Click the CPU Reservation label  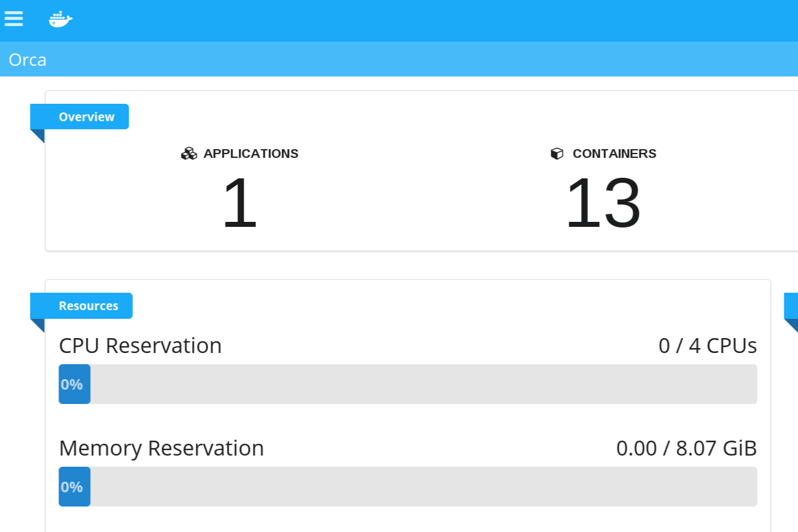tap(140, 346)
